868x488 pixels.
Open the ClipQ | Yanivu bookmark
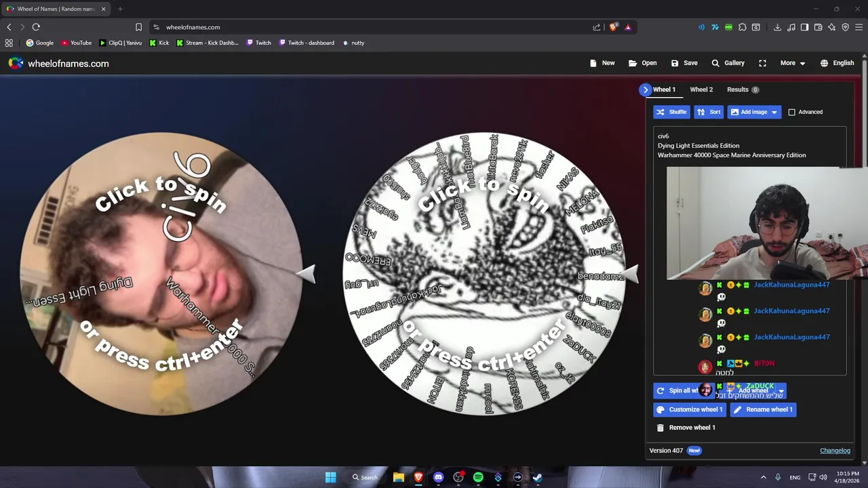[120, 43]
